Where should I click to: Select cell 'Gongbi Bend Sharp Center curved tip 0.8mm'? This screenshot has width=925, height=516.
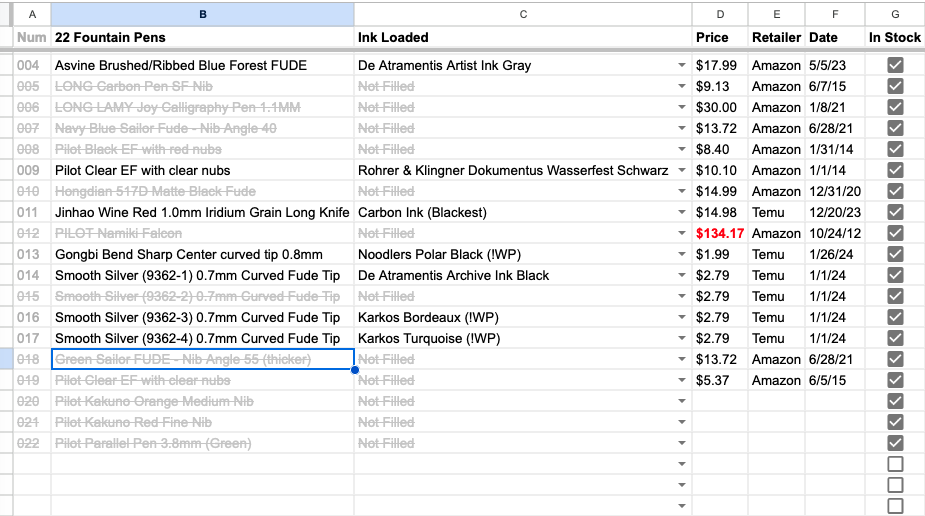point(202,254)
